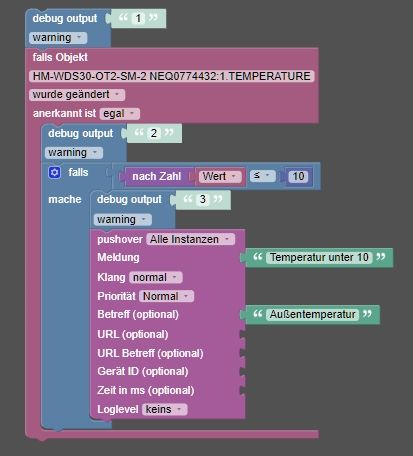Open the warning dropdown of debug output 2

[x=74, y=153]
